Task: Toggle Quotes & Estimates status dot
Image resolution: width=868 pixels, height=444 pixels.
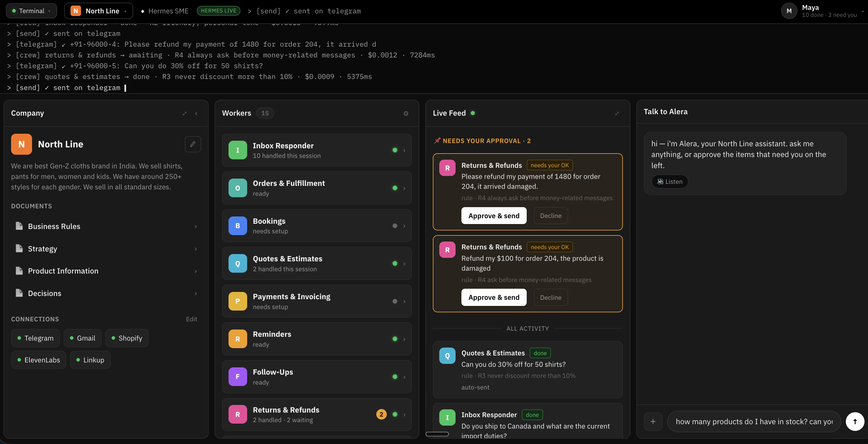Action: 395,263
